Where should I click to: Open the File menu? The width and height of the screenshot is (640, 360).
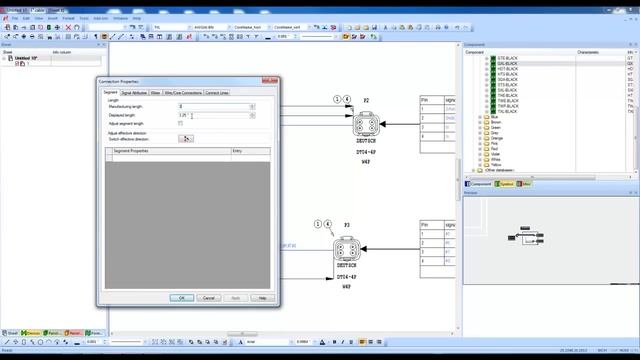[x=15, y=18]
